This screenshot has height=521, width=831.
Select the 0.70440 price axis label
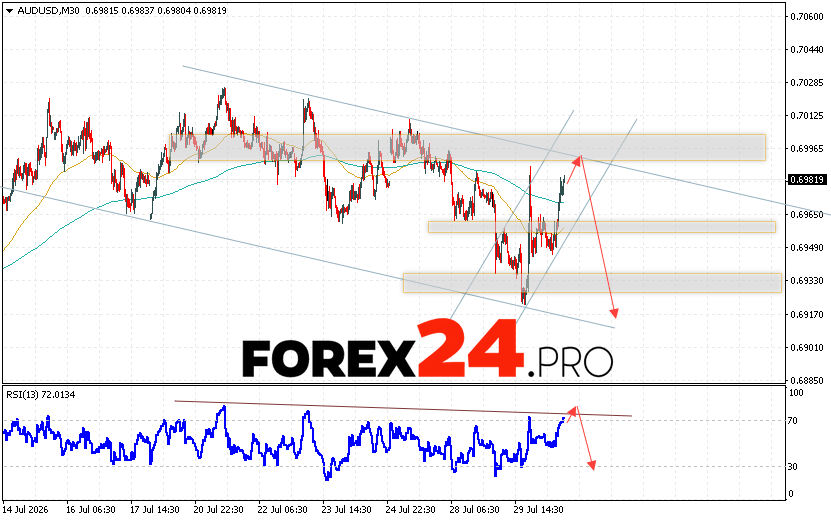pyautogui.click(x=807, y=50)
